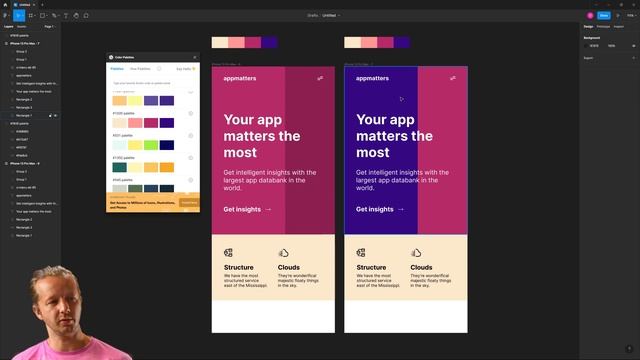Select the Rectangle shape tool

[x=42, y=16]
